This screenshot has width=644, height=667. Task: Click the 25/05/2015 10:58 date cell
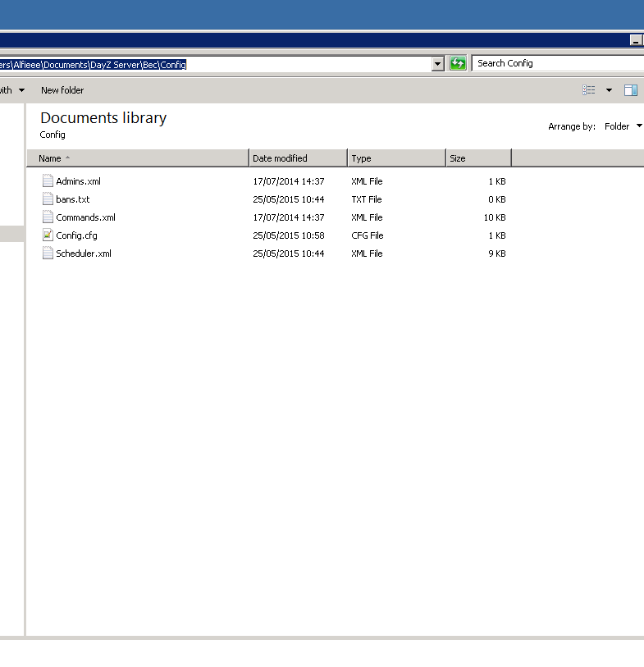point(289,235)
